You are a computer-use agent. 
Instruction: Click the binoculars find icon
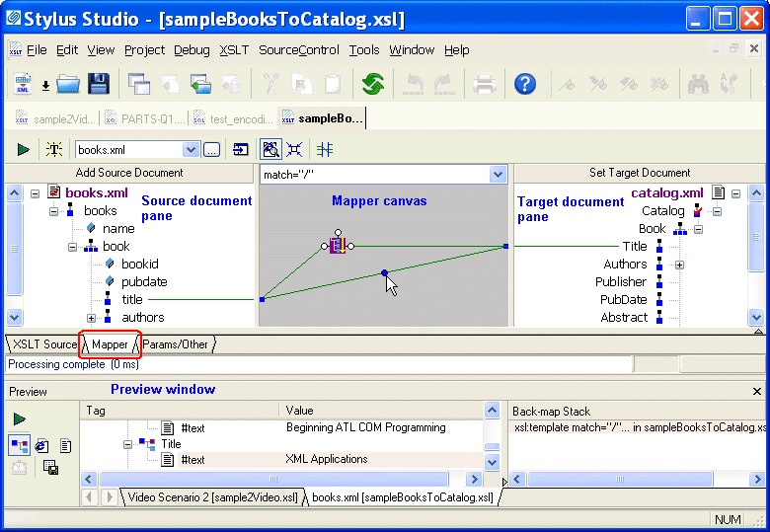click(698, 84)
